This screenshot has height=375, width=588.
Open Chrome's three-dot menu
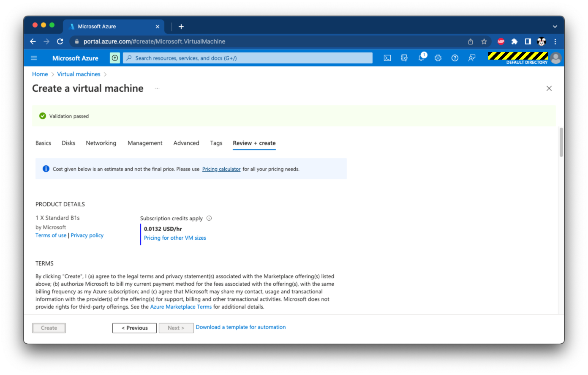(555, 41)
